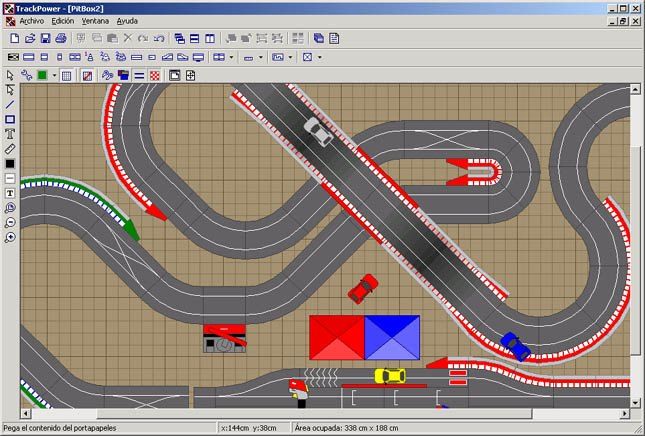645x436 pixels.
Task: Open the Archivo menu
Action: [x=32, y=21]
